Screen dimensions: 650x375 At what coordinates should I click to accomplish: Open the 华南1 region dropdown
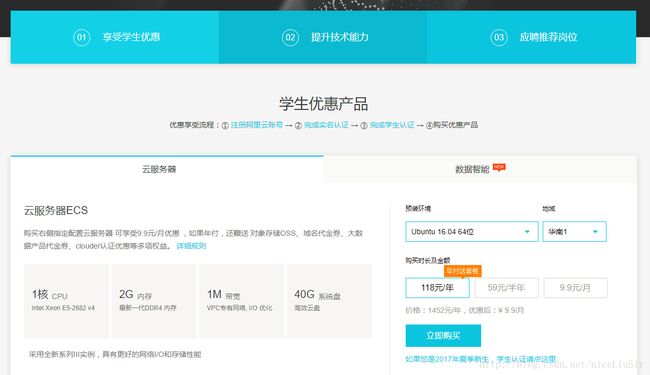(x=575, y=232)
